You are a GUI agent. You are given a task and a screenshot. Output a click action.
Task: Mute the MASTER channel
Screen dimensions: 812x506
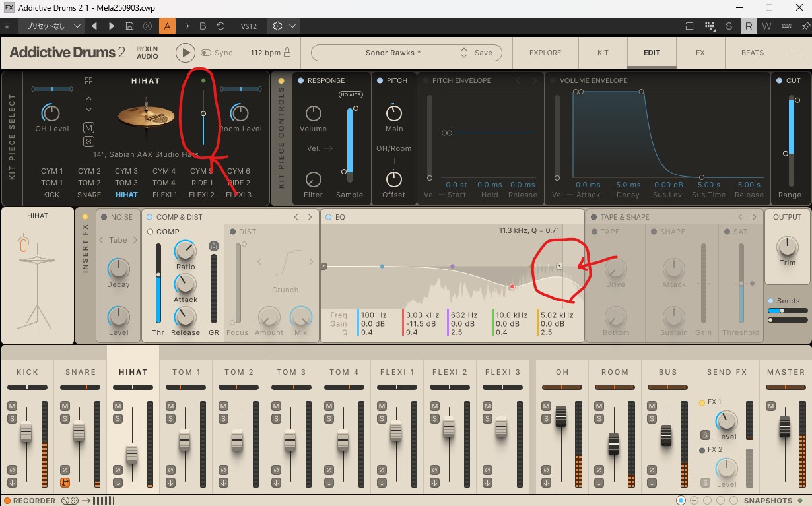point(771,406)
